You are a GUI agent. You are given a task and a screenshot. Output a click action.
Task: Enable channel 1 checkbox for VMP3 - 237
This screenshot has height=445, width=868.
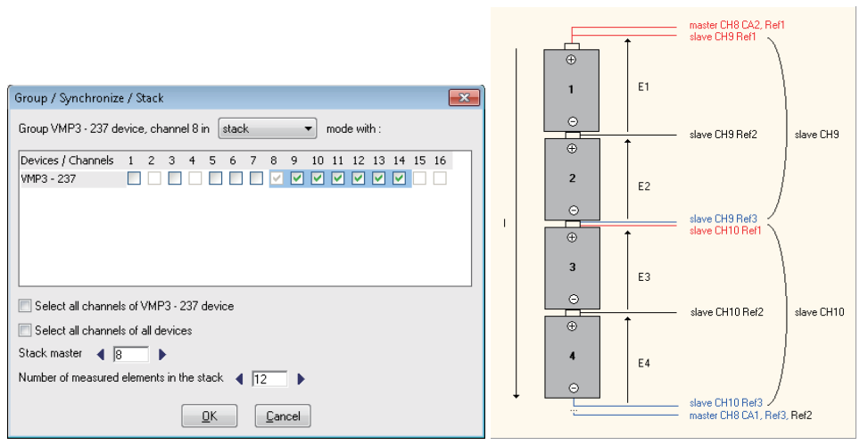point(133,178)
